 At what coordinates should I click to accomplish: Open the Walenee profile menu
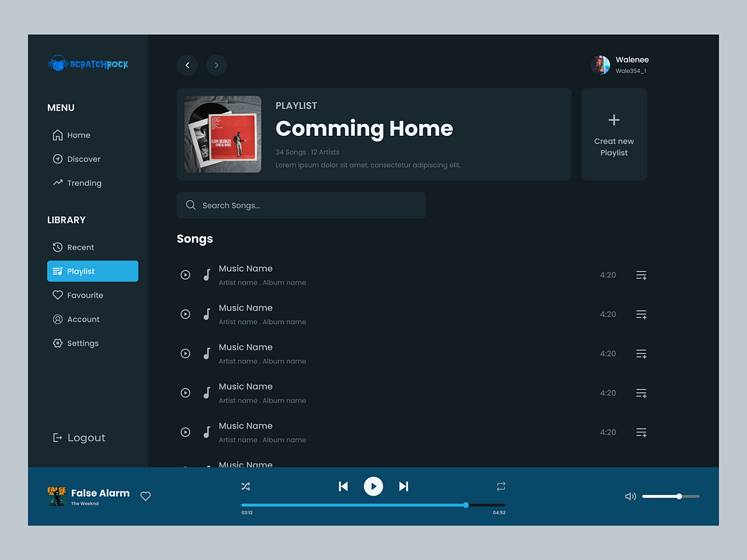(620, 65)
